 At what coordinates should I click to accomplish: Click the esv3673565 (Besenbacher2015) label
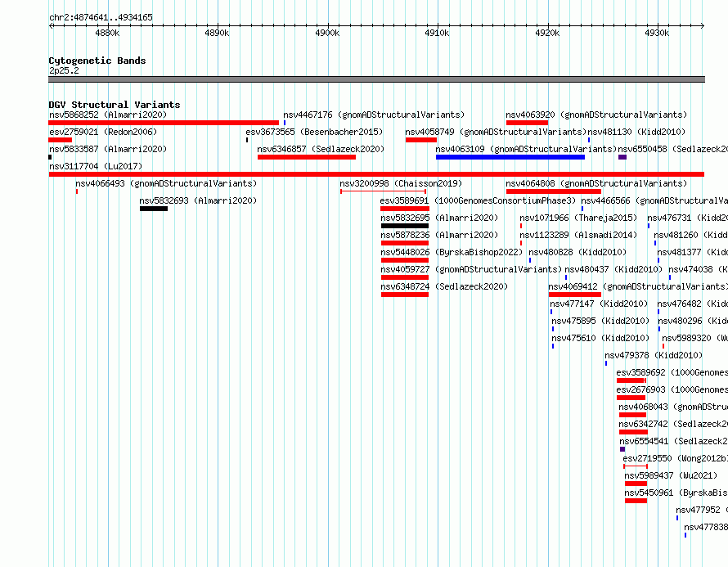314,132
